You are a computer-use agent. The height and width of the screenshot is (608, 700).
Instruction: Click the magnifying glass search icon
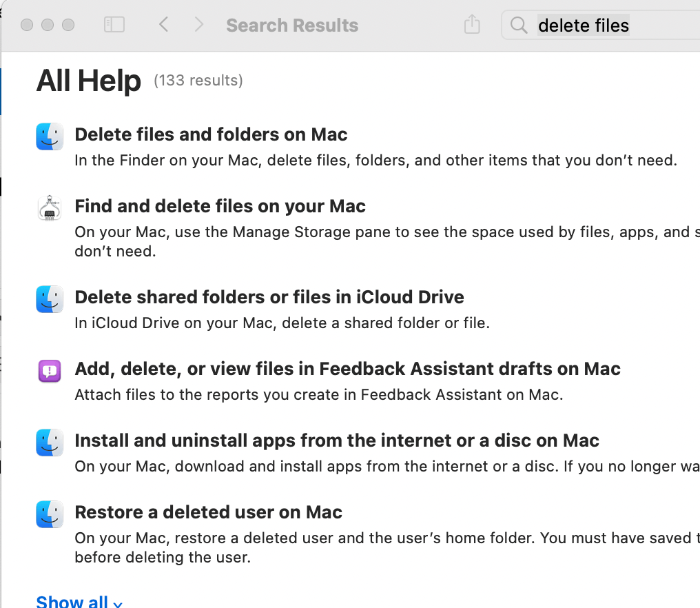(x=518, y=25)
